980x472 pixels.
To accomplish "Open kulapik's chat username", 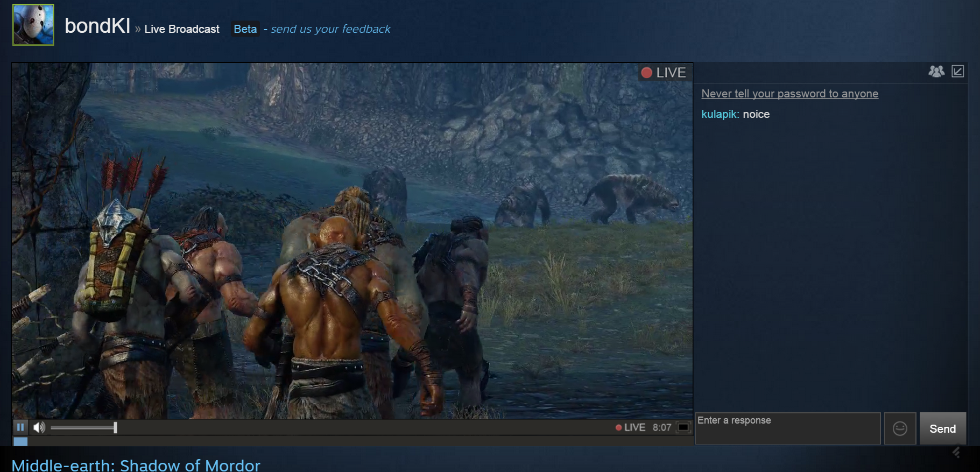I will point(720,114).
